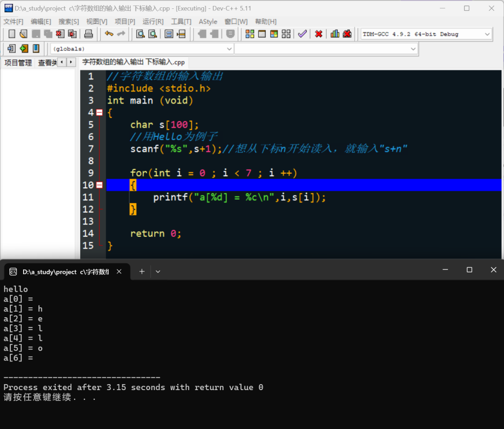
Task: Open the 编辑[E] menu
Action: (41, 22)
